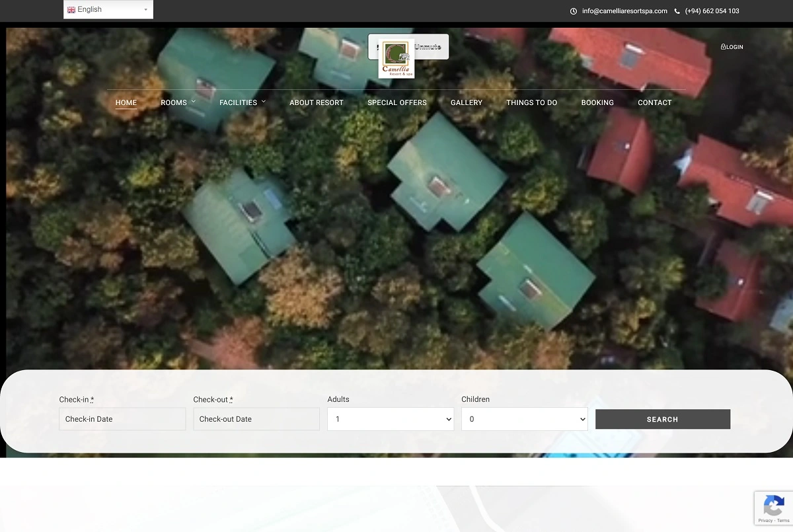The image size is (793, 532).
Task: Go to the Home menu item
Action: 126,102
